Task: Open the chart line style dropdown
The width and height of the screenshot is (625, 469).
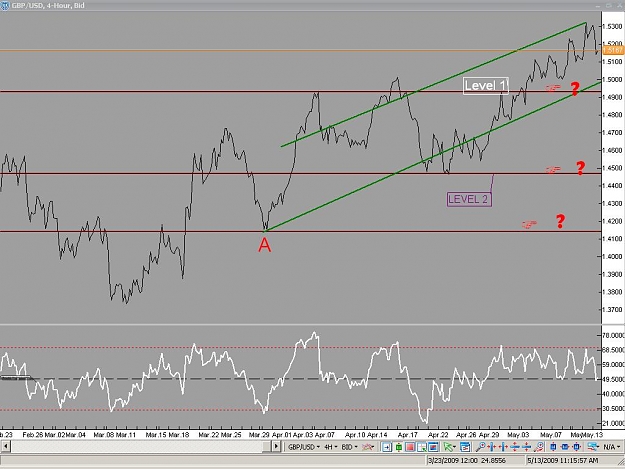Action: pyautogui.click(x=368, y=447)
